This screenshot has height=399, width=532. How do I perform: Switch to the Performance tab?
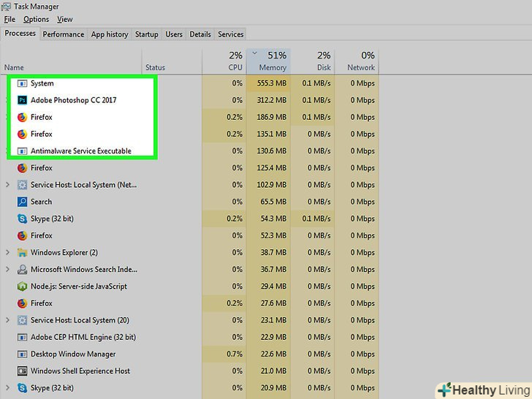[x=64, y=34]
